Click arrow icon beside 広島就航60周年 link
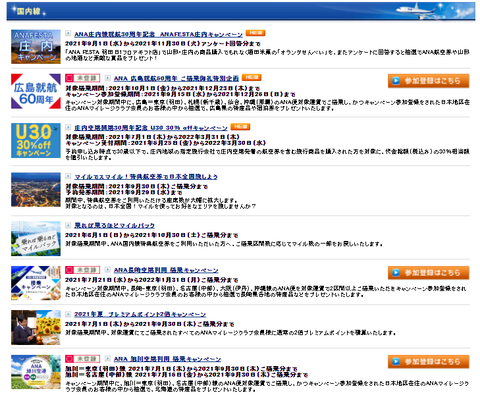 108,78
